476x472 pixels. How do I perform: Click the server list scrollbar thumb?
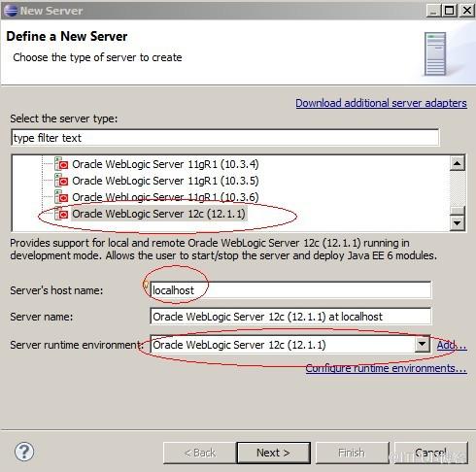pos(458,211)
